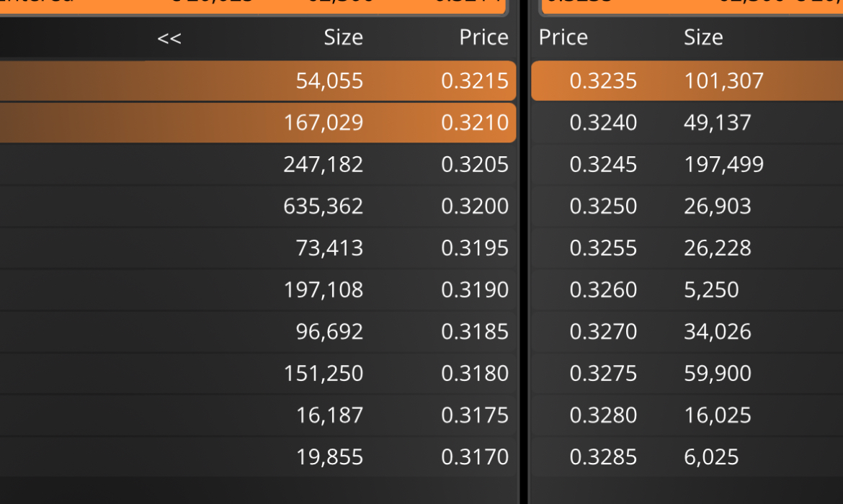Screen dimensions: 843x504
Task: Click the ask Price column header
Action: tap(563, 37)
